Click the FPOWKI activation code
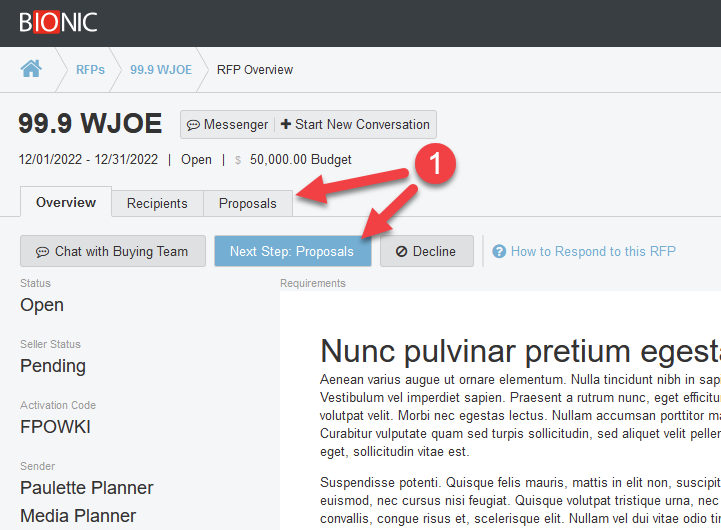 [55, 427]
